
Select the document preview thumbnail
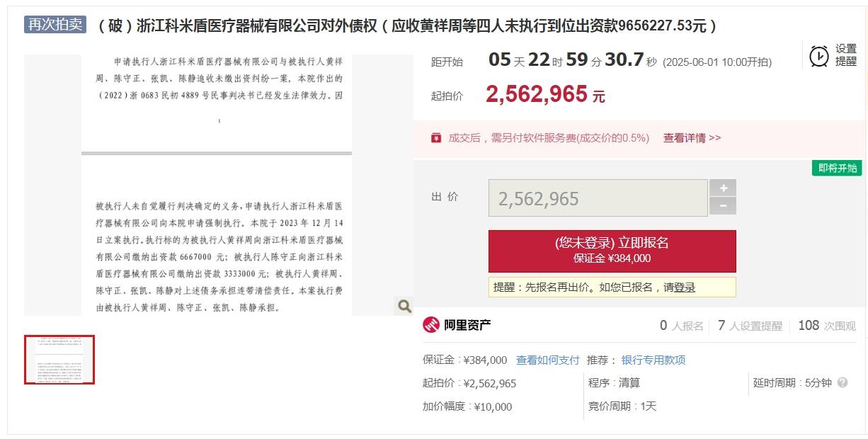(x=59, y=360)
